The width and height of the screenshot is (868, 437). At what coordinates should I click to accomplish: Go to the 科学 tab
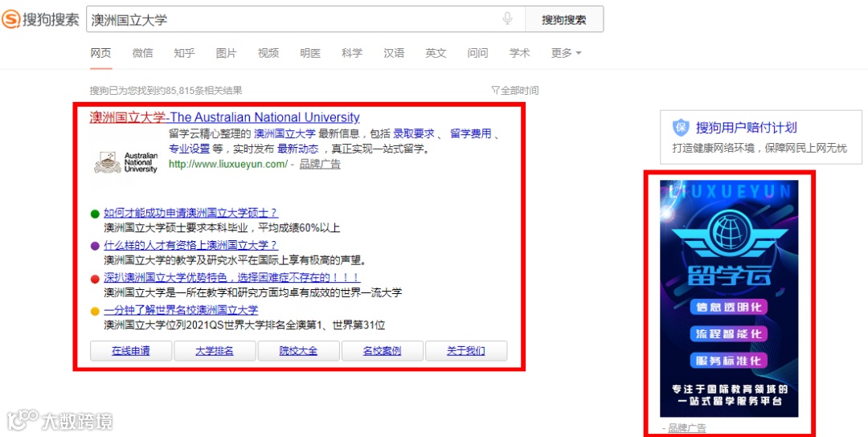pyautogui.click(x=352, y=53)
